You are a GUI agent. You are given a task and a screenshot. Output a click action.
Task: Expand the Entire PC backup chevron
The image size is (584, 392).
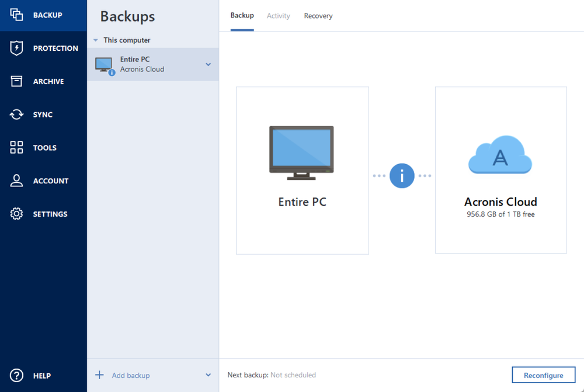(208, 64)
